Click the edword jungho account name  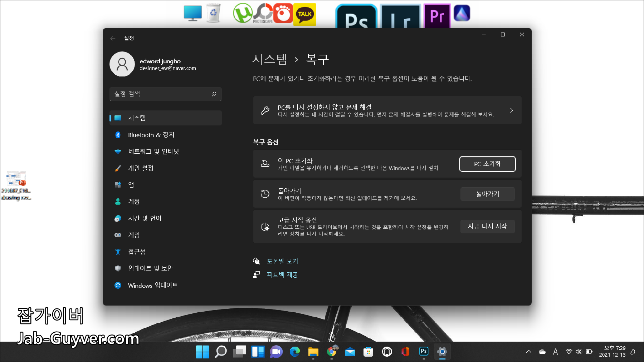pyautogui.click(x=160, y=61)
